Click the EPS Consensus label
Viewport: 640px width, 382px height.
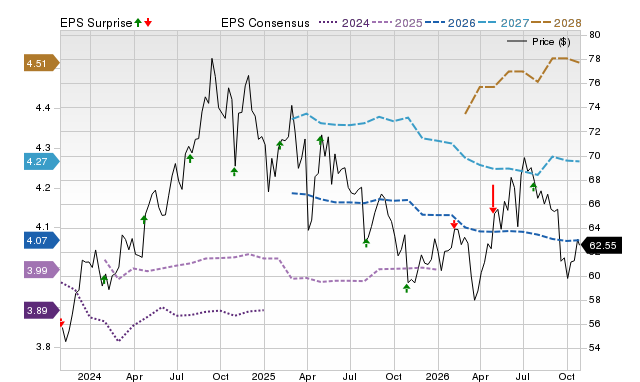265,23
